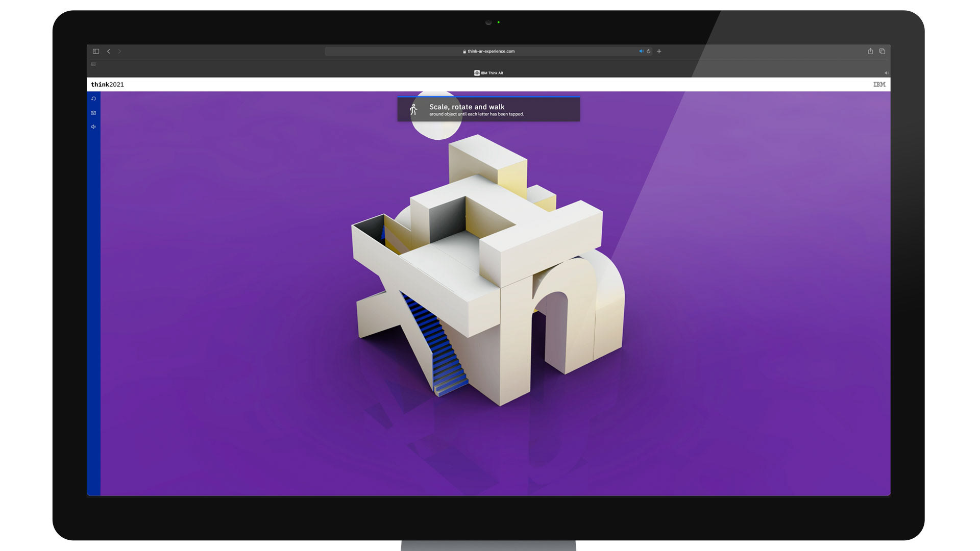The image size is (980, 551).
Task: Go back with the browser back arrow
Action: 109,52
